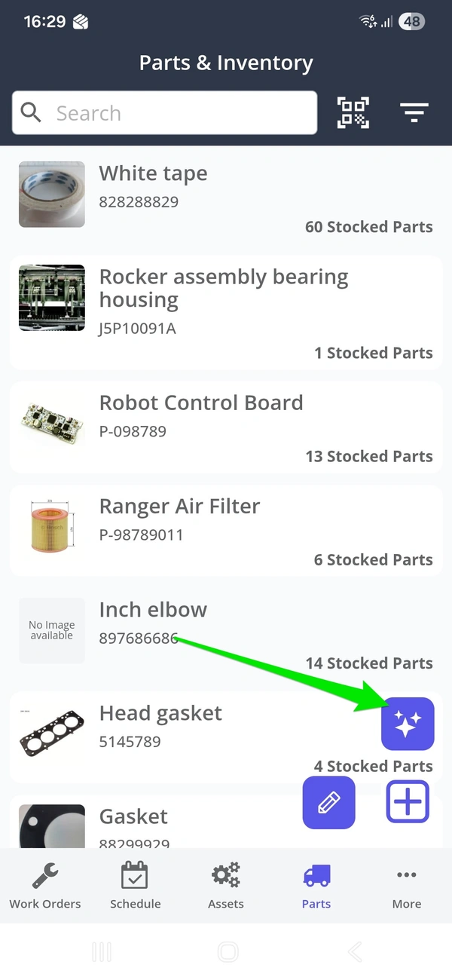Open the White tape part thumbnail
This screenshot has width=452, height=980.
52,194
